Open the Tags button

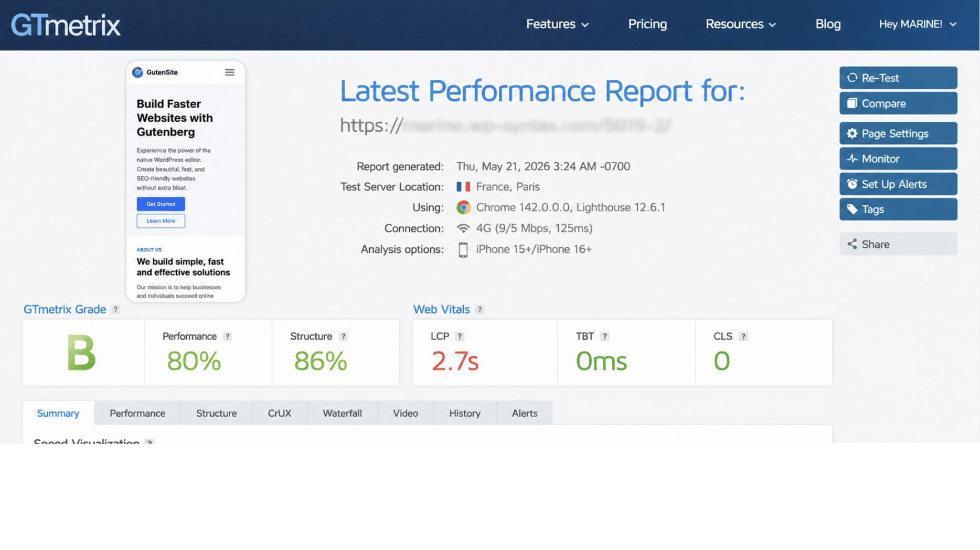tap(898, 209)
